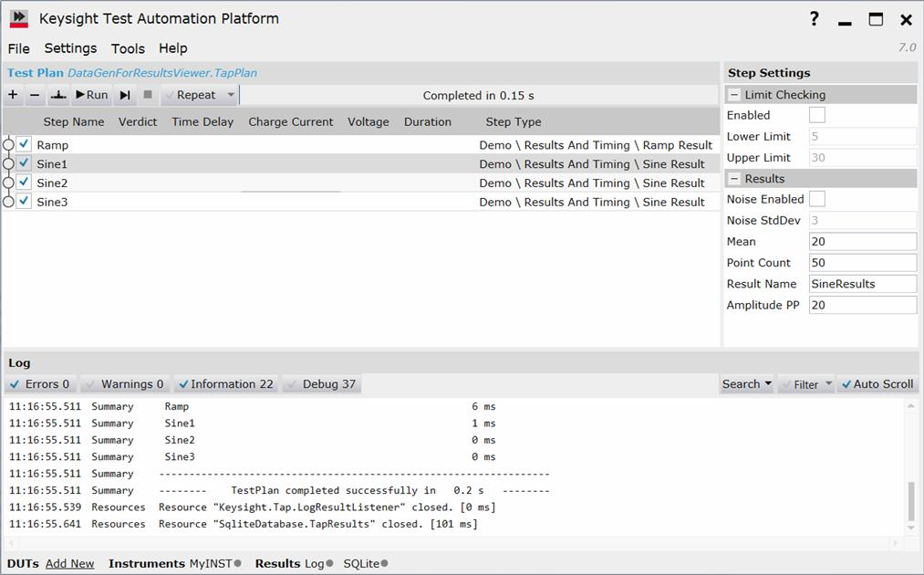Toggle the Errors 0 log filter
Screen dimensions: 924x575
[40, 384]
